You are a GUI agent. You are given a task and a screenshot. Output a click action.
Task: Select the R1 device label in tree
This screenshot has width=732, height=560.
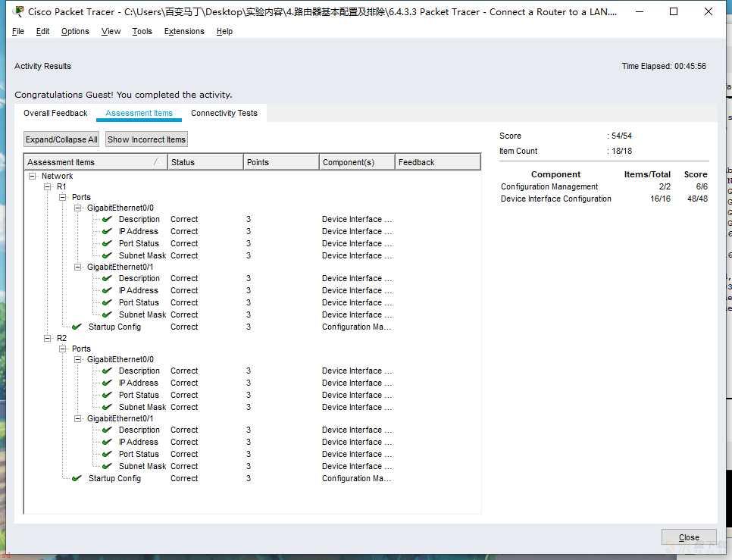61,186
